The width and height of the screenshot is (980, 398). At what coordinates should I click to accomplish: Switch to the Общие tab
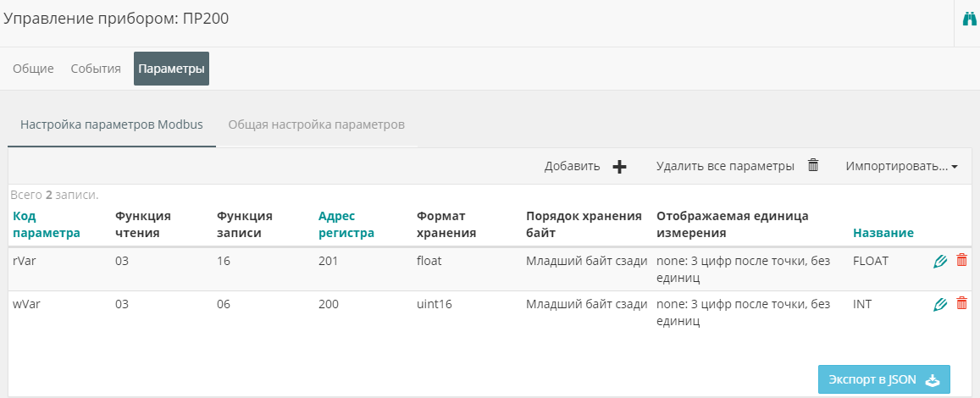[x=33, y=69]
